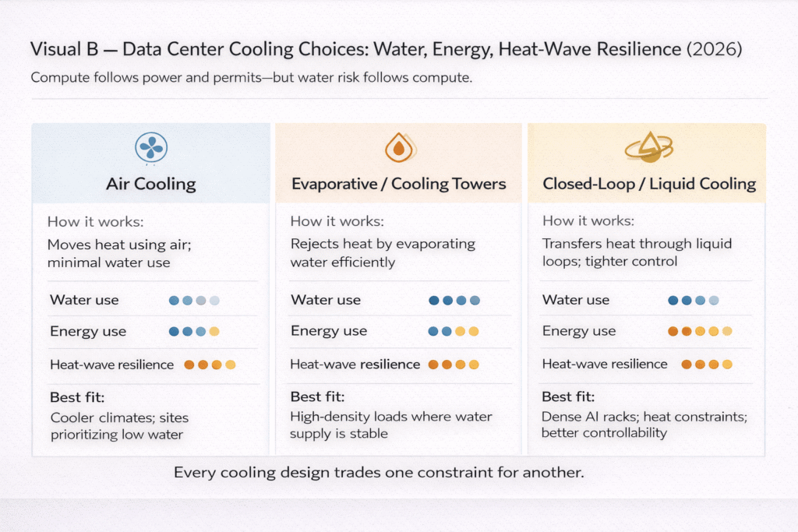Click Water use rating dots under Air Cooling
Viewport: 798px width, 532px height.
pyautogui.click(x=195, y=300)
